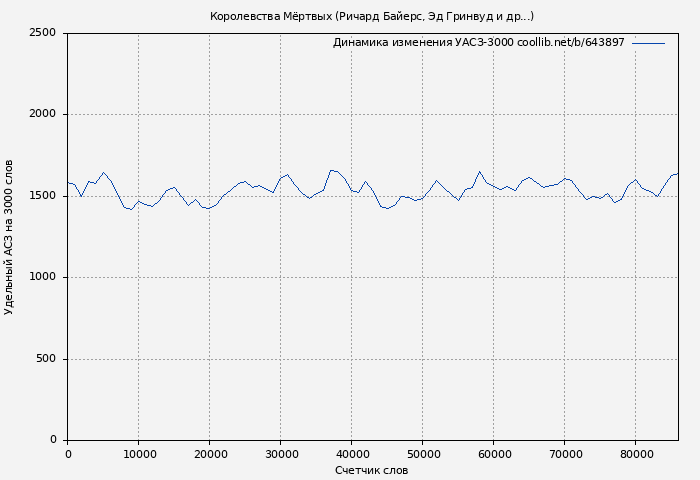Click the 1000 y-axis tick label
700x480 pixels.
[42, 278]
